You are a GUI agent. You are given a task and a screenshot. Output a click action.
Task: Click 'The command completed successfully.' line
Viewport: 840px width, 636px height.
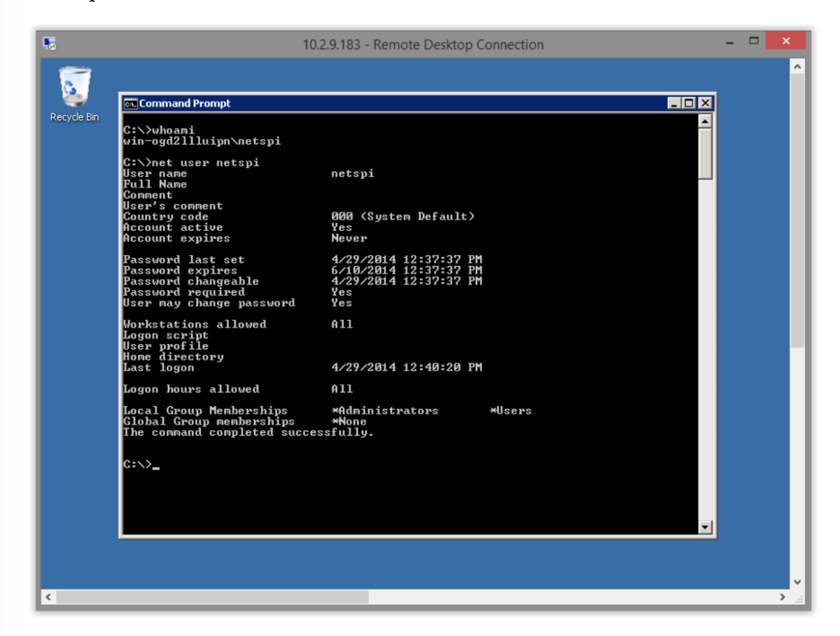pos(248,433)
